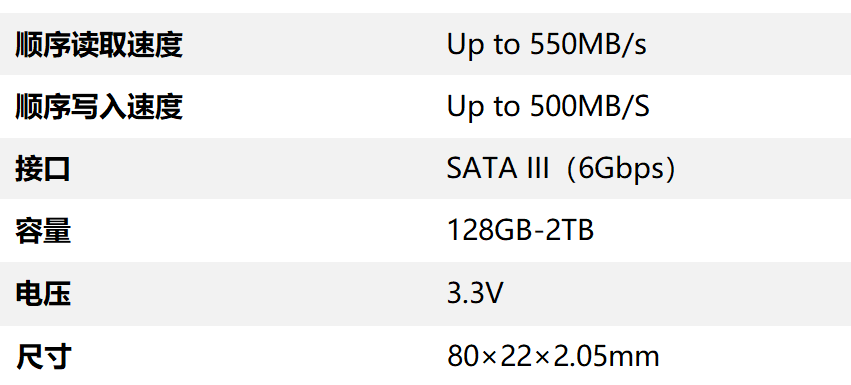Image resolution: width=851 pixels, height=385 pixels.
Task: Select the Up to 500MB/S value
Action: click(548, 107)
